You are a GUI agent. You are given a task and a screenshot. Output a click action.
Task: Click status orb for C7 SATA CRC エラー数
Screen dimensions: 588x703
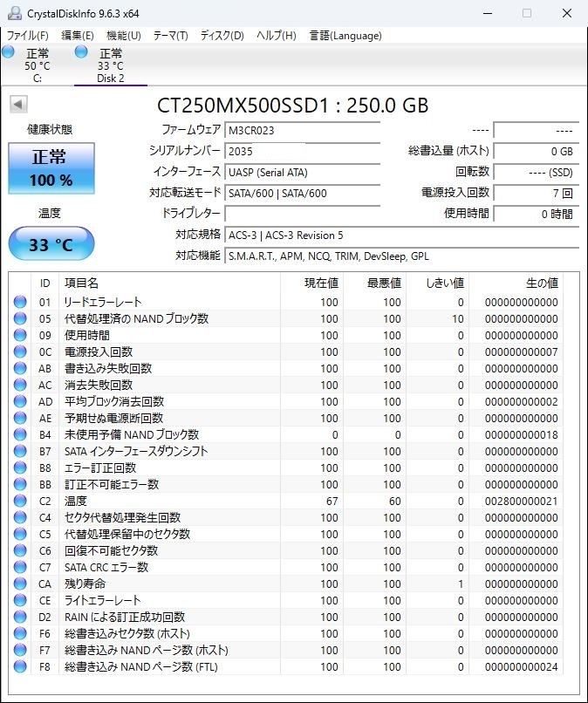click(x=20, y=567)
